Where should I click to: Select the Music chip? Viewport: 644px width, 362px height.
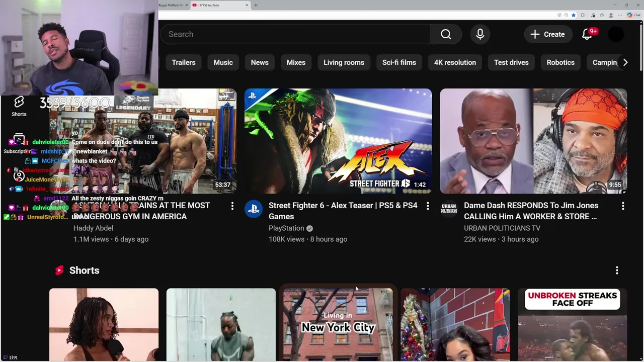coord(223,62)
